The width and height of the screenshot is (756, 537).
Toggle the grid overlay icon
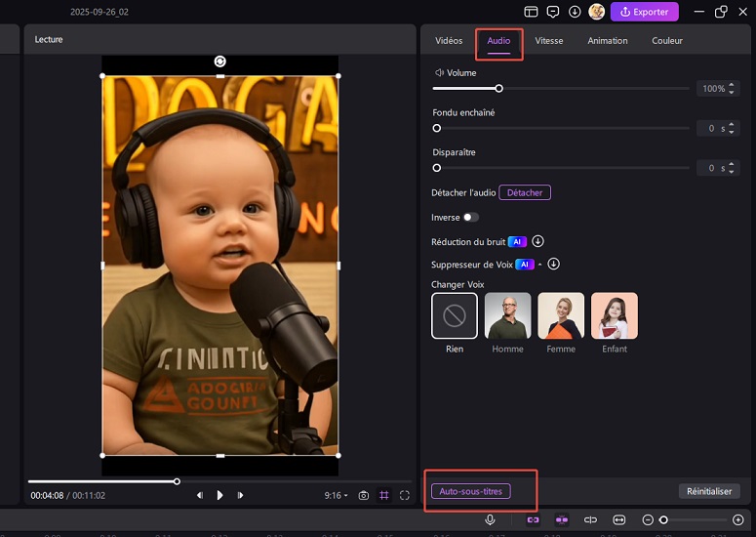point(384,496)
